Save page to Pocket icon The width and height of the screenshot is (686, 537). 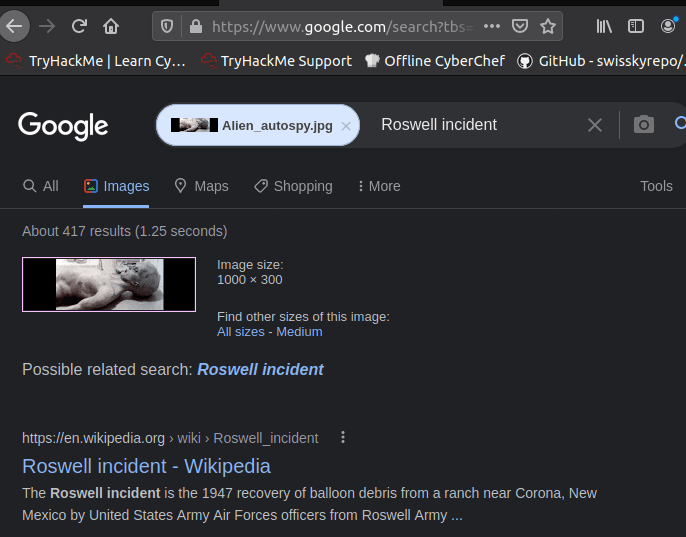(520, 26)
